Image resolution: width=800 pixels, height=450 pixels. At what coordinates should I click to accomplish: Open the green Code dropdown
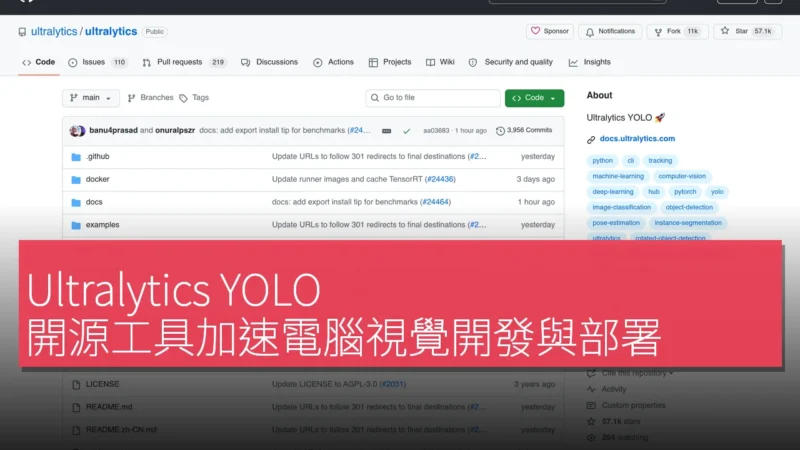[534, 98]
